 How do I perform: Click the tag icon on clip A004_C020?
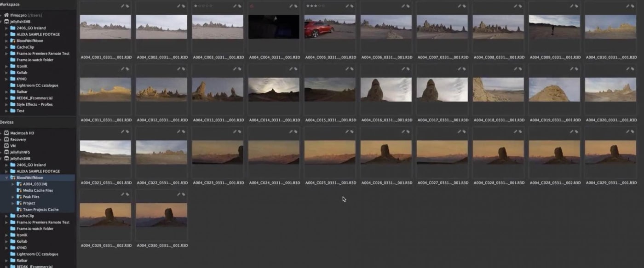coord(632,69)
